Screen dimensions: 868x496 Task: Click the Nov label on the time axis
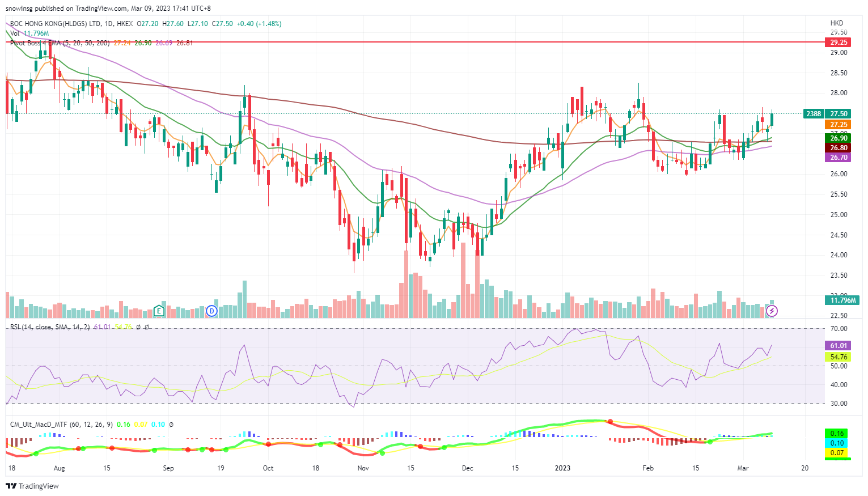363,468
